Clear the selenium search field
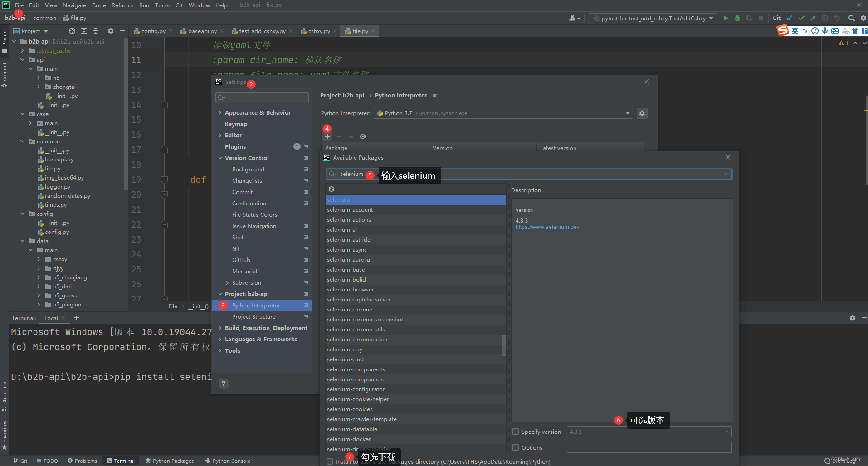 click(726, 174)
